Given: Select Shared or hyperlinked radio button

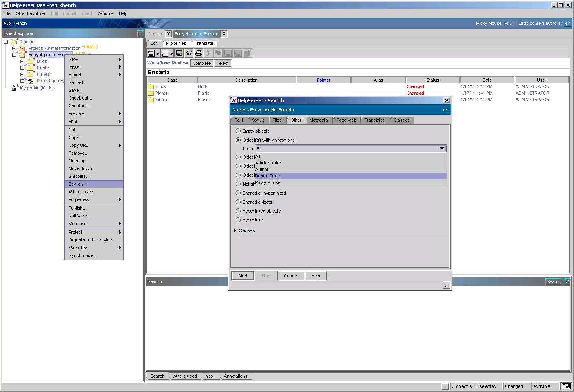Looking at the screenshot, I should tap(238, 193).
